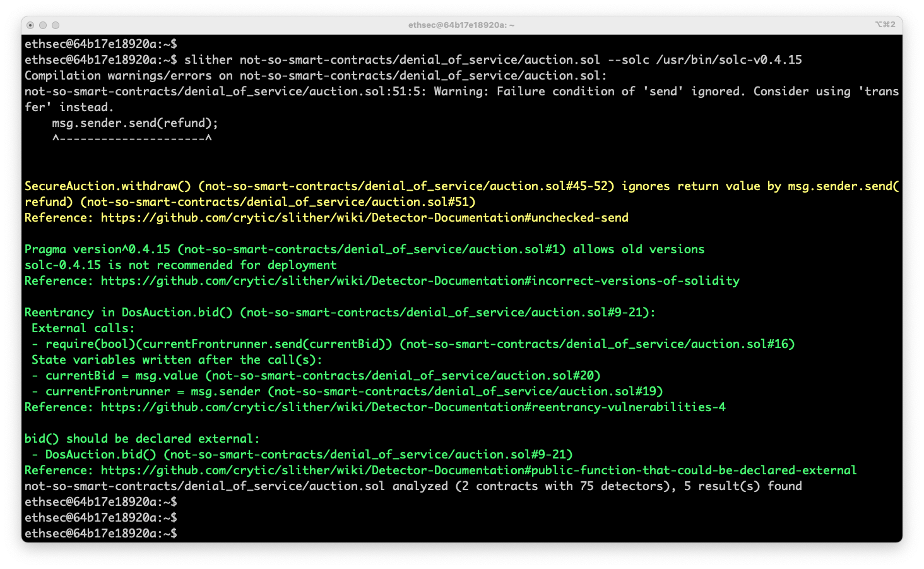Click the "5 result(s) found" summary text

(743, 486)
